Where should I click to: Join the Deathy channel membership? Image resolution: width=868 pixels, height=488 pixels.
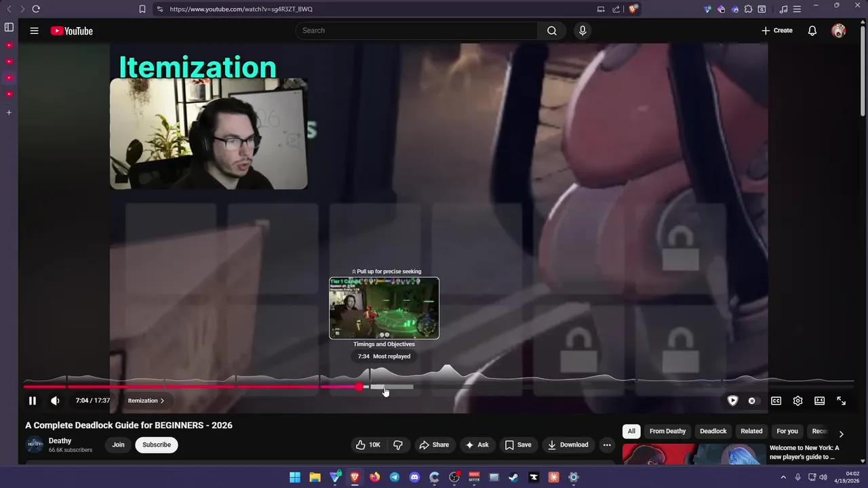point(118,445)
